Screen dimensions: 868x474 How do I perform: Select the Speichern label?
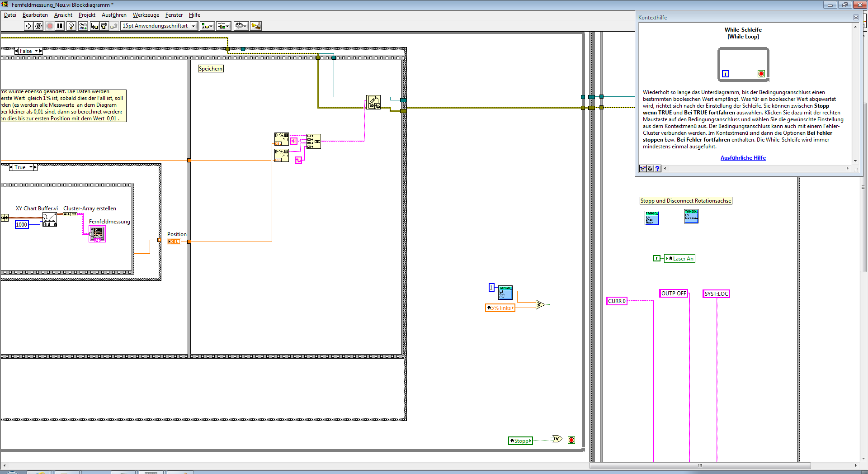click(x=211, y=69)
